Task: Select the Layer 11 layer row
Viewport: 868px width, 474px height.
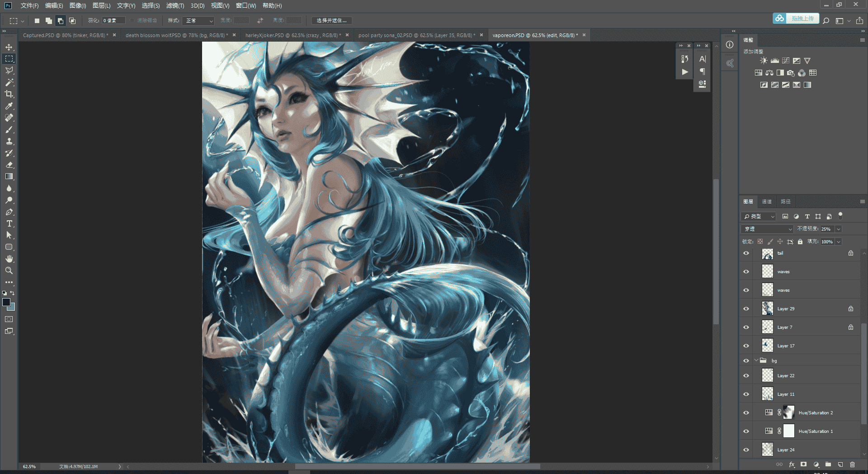Action: point(800,394)
